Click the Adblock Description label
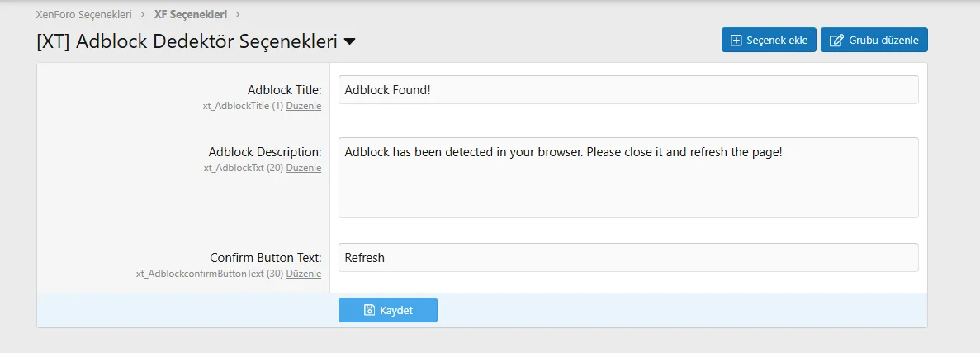The width and height of the screenshot is (980, 353). point(264,152)
